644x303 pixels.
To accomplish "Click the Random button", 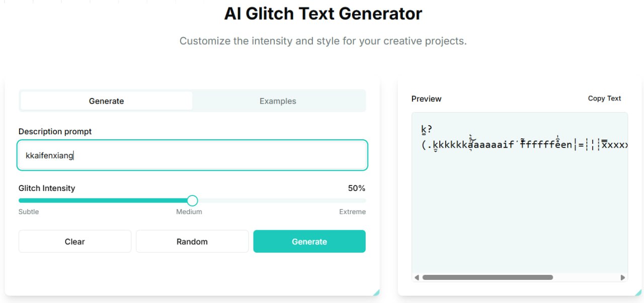I will (x=192, y=242).
